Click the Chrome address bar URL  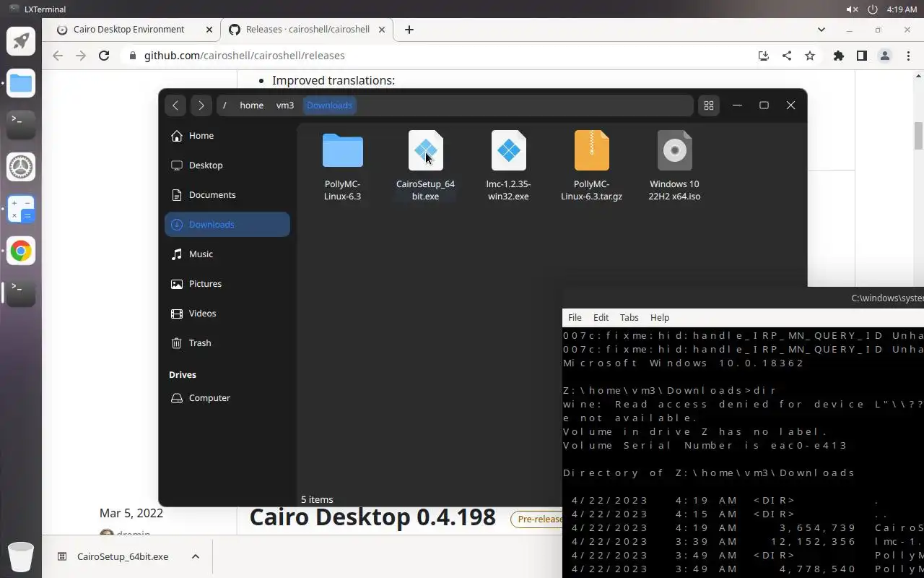tap(244, 56)
